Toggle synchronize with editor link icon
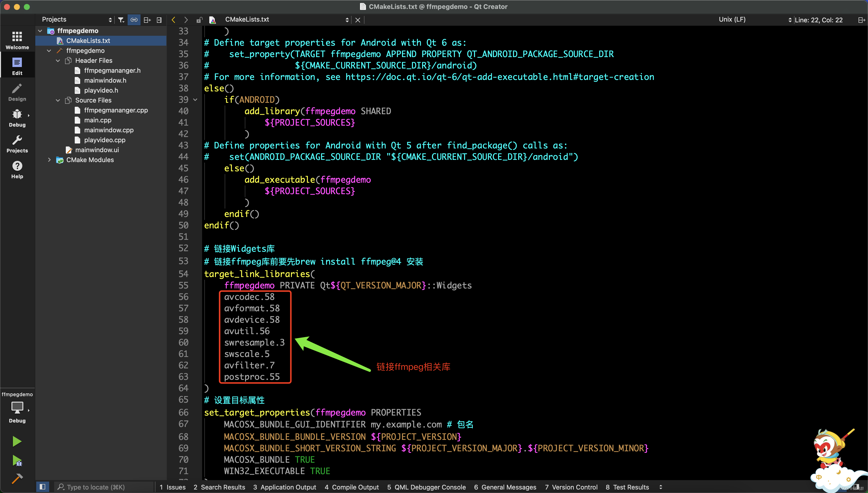The height and width of the screenshot is (493, 868). coord(134,20)
